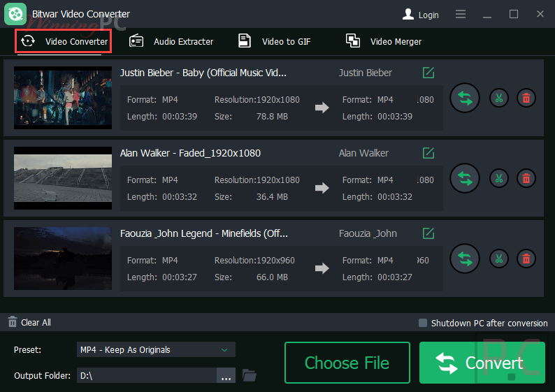This screenshot has height=392, width=555.
Task: Click the Output Folder path field D:\
Action: point(147,375)
